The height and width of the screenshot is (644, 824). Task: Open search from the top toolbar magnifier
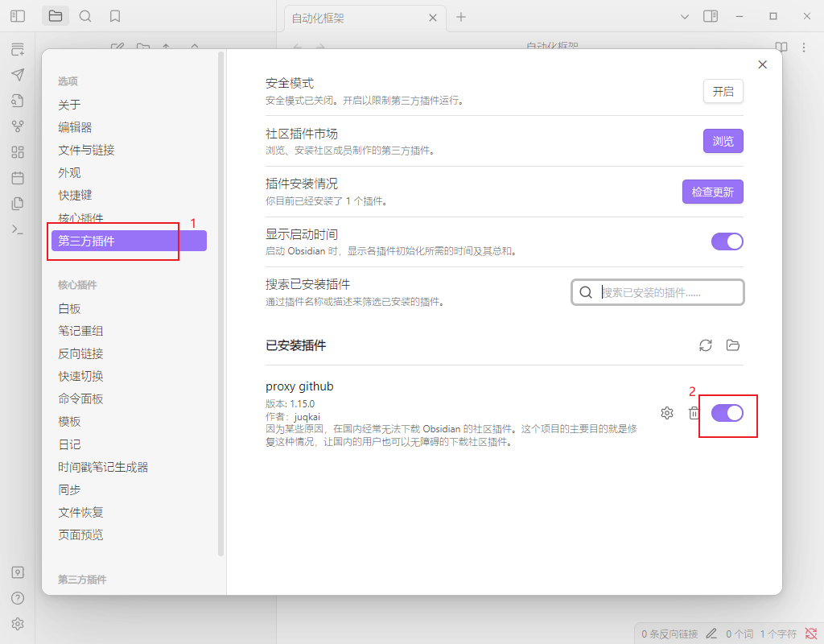pyautogui.click(x=85, y=15)
